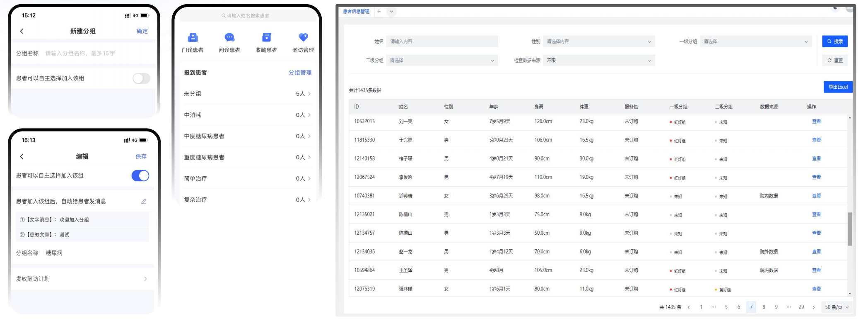The image size is (868, 326).
Task: Expand the 一级分组 dropdown
Action: [755, 41]
